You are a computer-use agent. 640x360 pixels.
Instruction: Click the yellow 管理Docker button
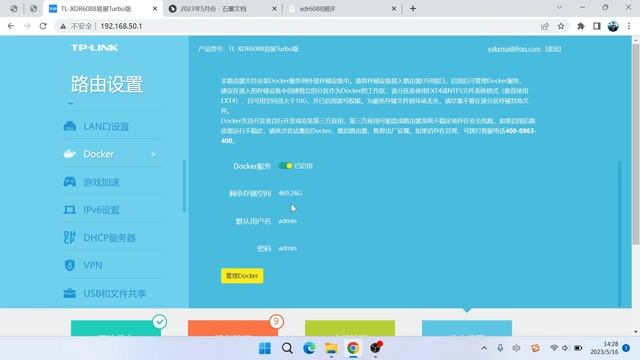[x=242, y=276]
